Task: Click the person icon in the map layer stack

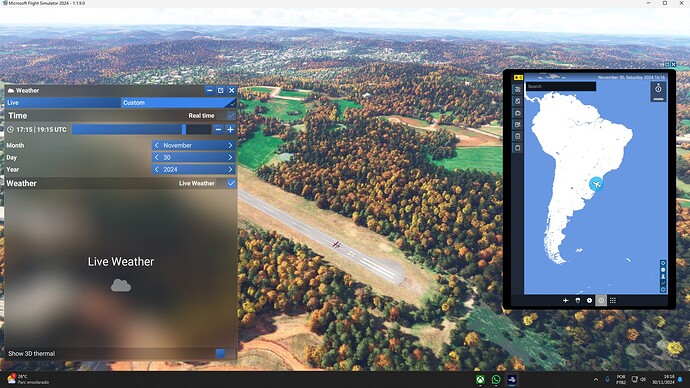Action: click(663, 276)
